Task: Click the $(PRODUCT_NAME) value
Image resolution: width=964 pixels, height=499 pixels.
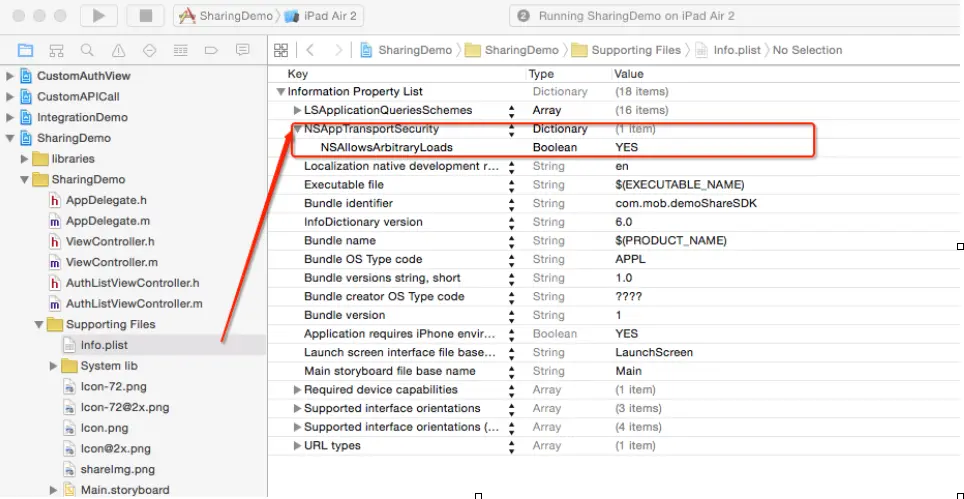Action: 671,241
